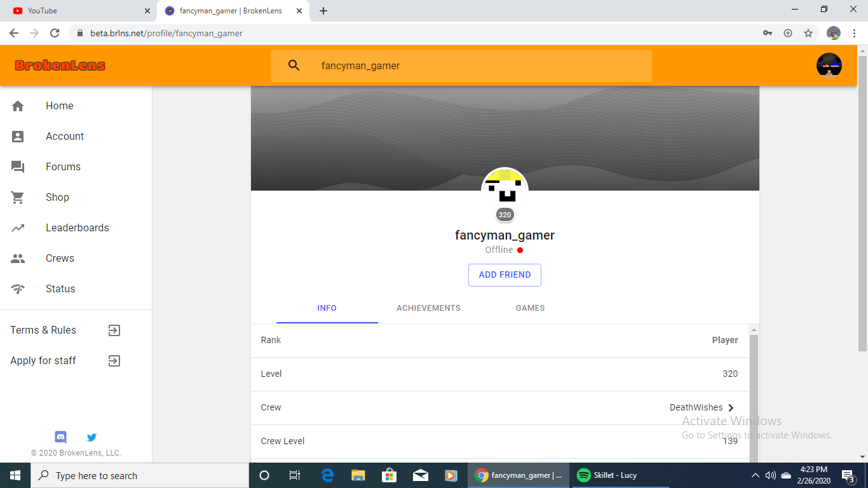Image resolution: width=868 pixels, height=488 pixels.
Task: Click the Forums chat bubble icon
Action: [x=18, y=167]
